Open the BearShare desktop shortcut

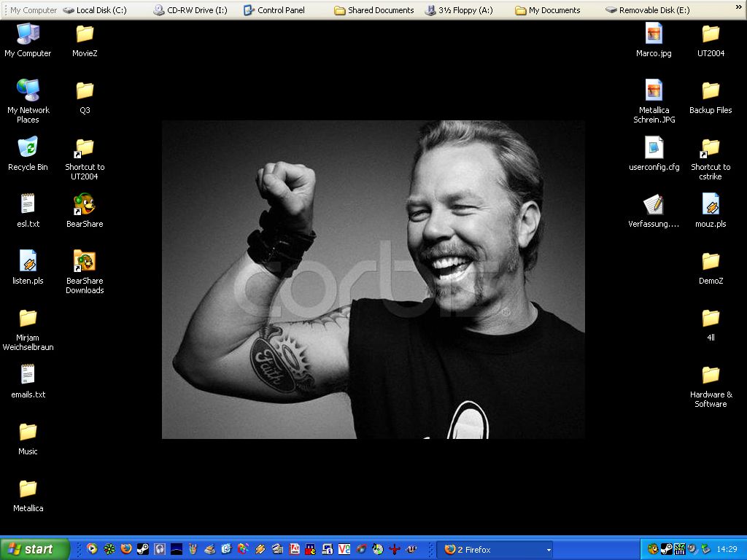85,205
